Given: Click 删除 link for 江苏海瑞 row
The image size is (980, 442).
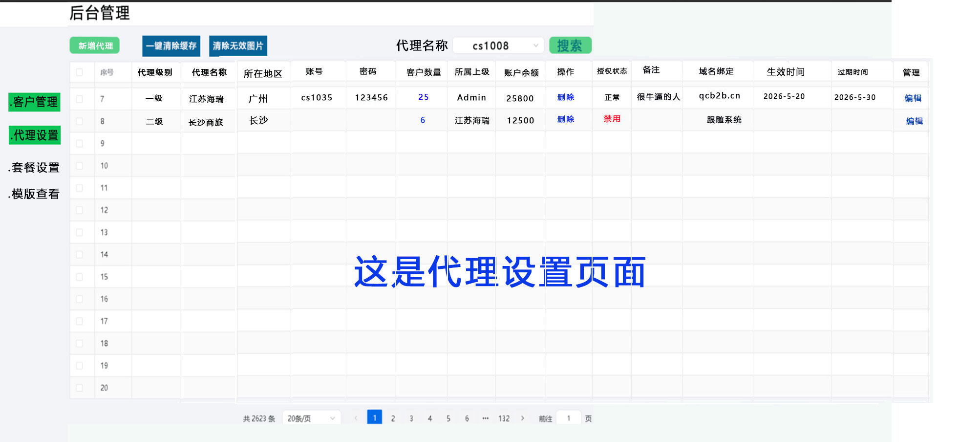Looking at the screenshot, I should pyautogui.click(x=566, y=97).
